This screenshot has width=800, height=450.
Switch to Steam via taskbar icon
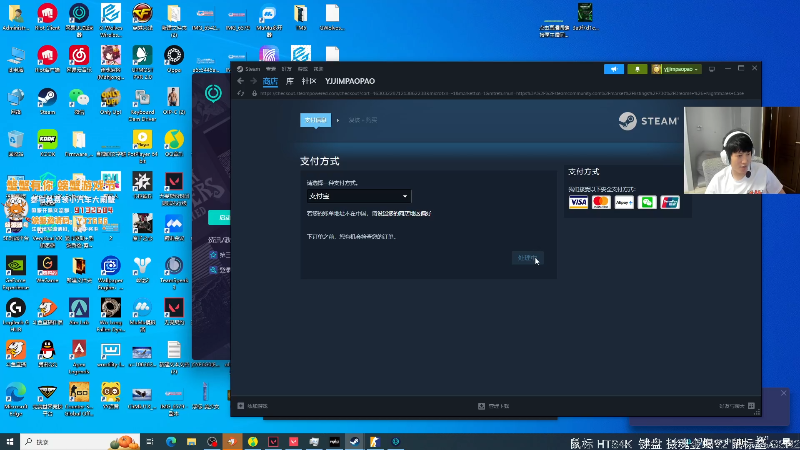click(x=355, y=441)
